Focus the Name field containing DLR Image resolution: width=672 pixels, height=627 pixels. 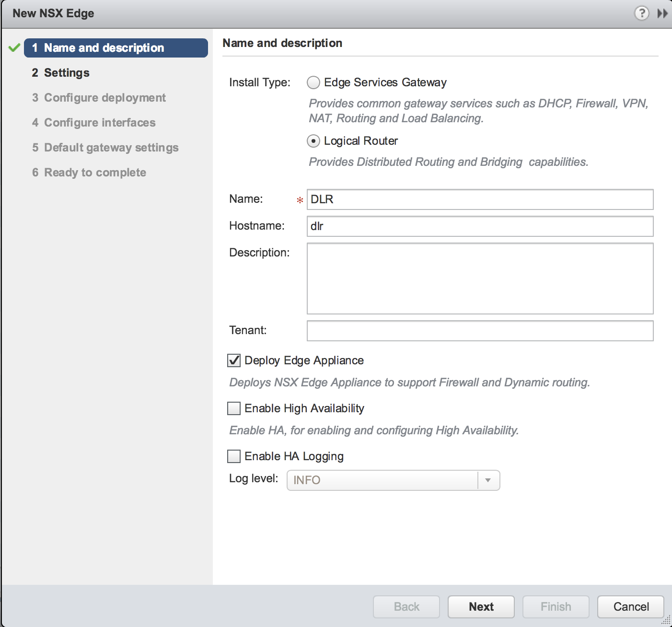pos(480,199)
